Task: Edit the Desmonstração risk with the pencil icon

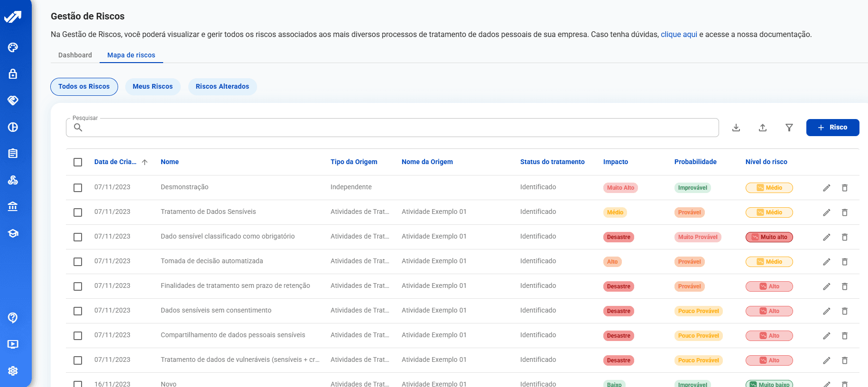Action: click(x=827, y=188)
